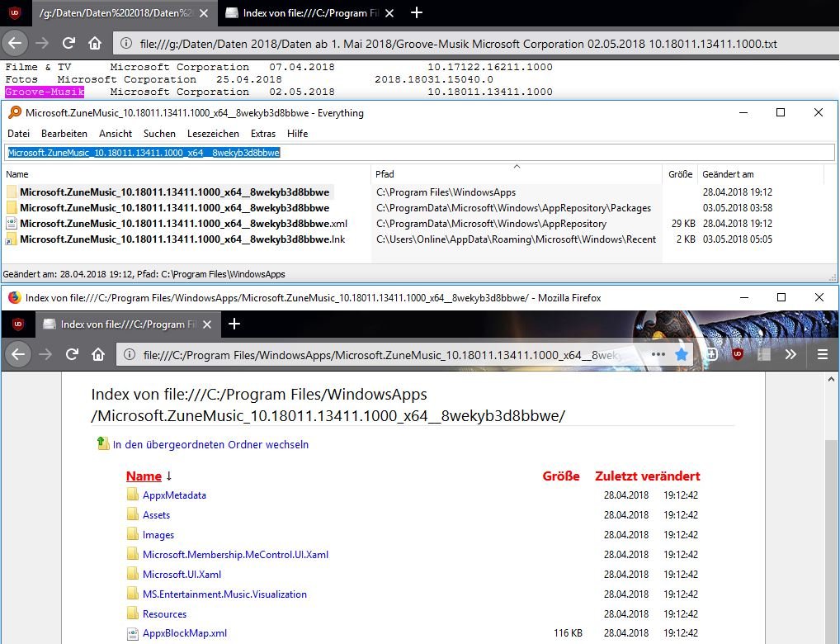The height and width of the screenshot is (644, 840).
Task: Open the AppxMetadata folder
Action: pos(174,495)
